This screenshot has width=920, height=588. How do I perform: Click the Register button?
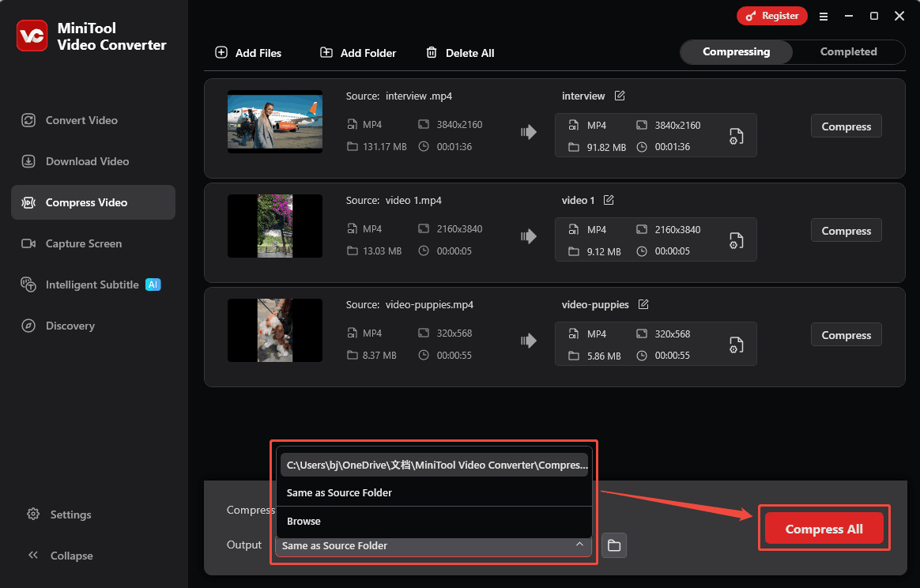(771, 15)
